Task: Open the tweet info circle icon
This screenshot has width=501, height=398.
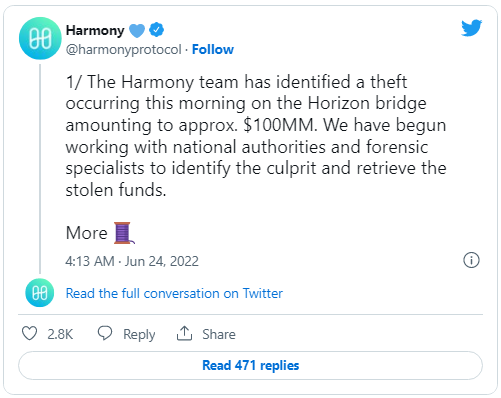Action: coord(471,260)
